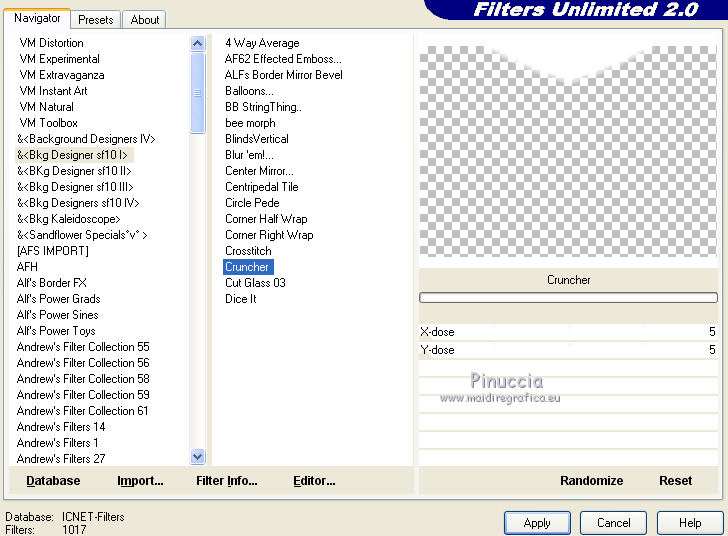Select AFH category
Screen dimensions: 728x536
click(27, 267)
